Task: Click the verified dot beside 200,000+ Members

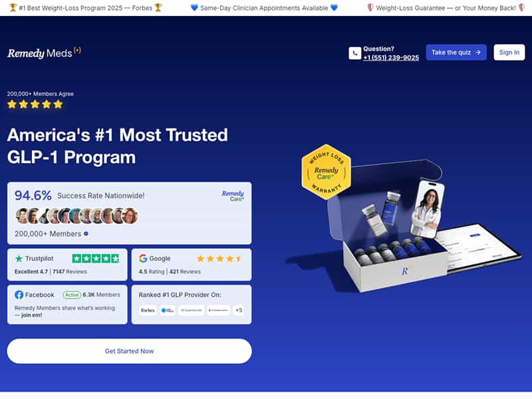Action: 86,234
